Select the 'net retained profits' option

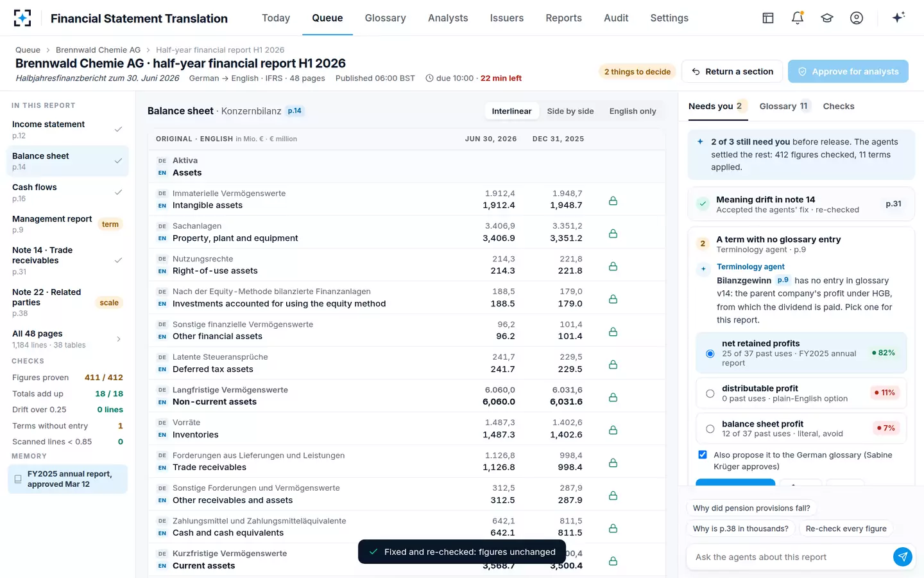(801, 353)
